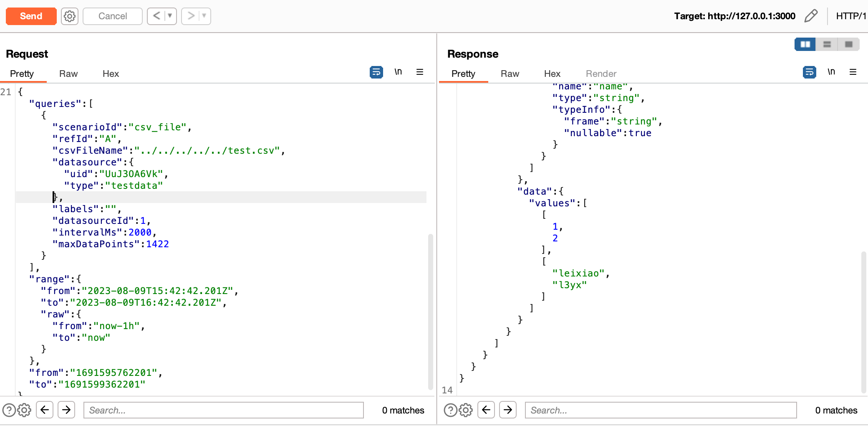Switch to the Hex tab in Response

pyautogui.click(x=552, y=74)
